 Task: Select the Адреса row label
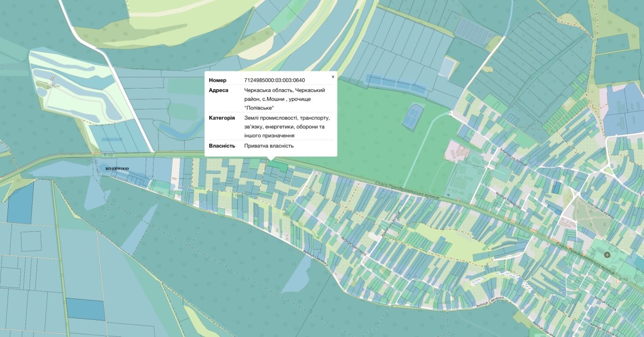point(218,90)
